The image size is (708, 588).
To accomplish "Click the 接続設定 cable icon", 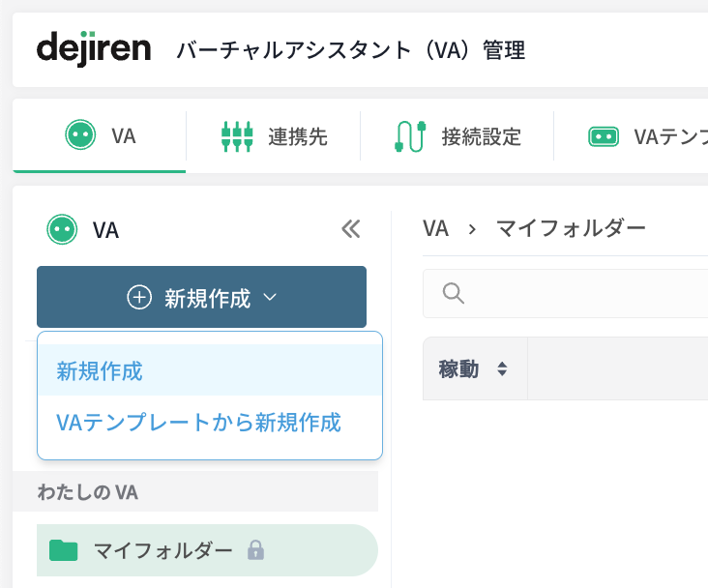I will (410, 136).
